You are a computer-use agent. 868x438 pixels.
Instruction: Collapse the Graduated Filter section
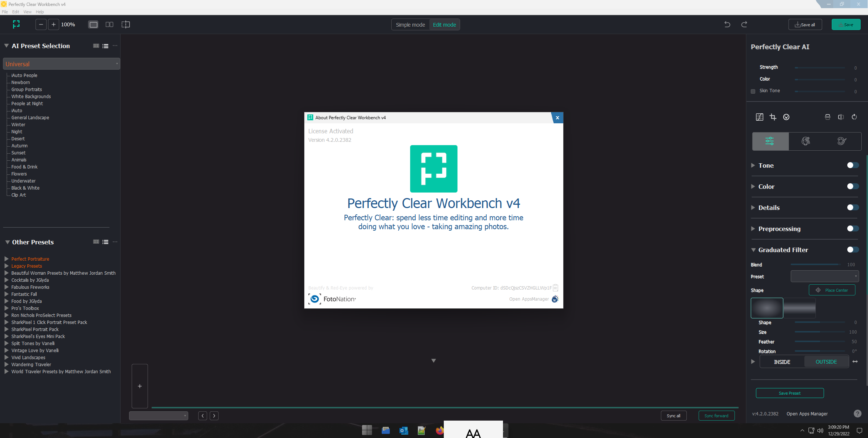[753, 250]
